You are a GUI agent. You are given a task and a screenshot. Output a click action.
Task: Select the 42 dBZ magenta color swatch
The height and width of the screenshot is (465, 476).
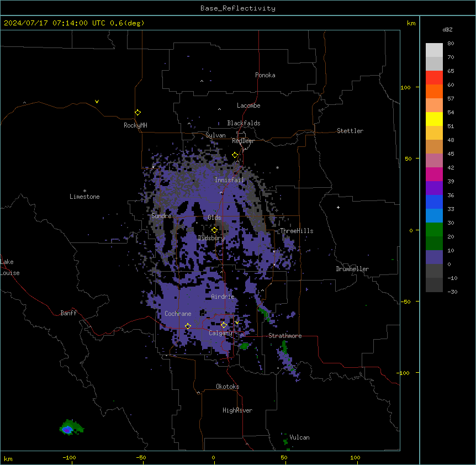(x=434, y=174)
